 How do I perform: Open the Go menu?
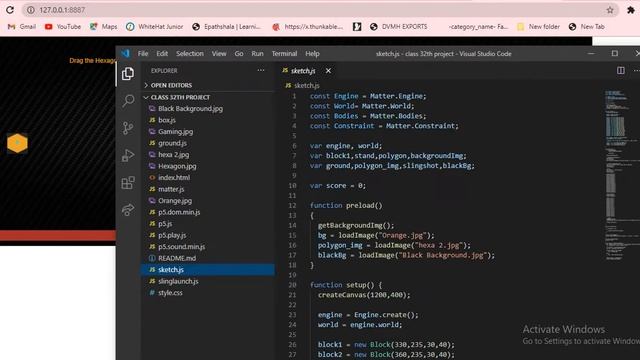click(x=239, y=53)
